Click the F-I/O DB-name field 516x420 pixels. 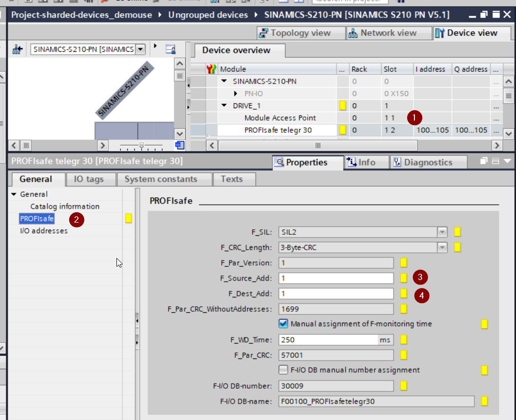coord(376,401)
